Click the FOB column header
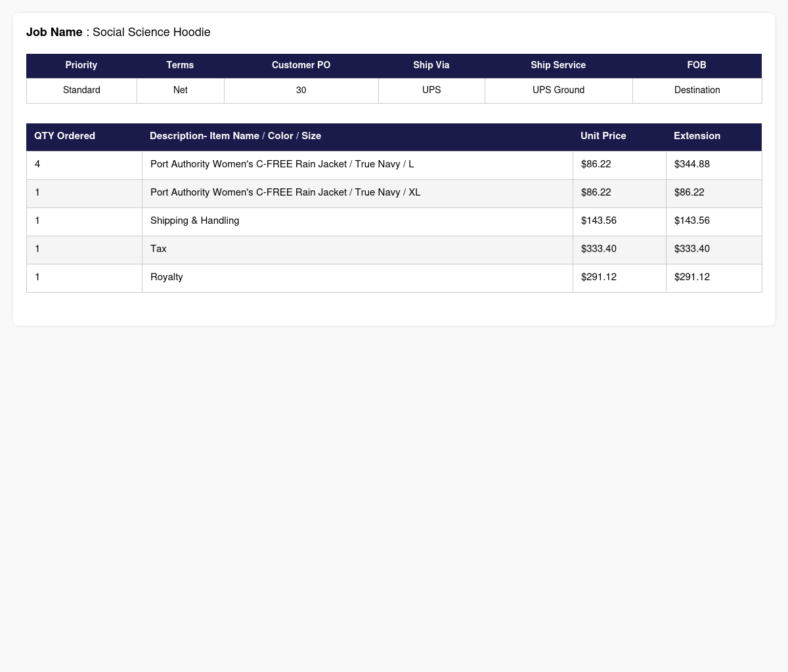Viewport: 788px width, 672px height. (697, 65)
